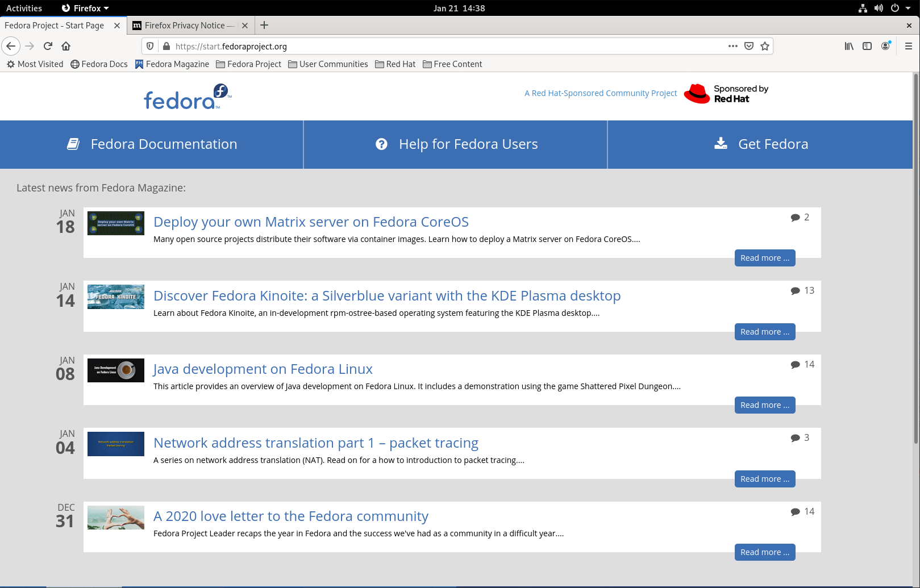Reload the current page

pyautogui.click(x=48, y=46)
